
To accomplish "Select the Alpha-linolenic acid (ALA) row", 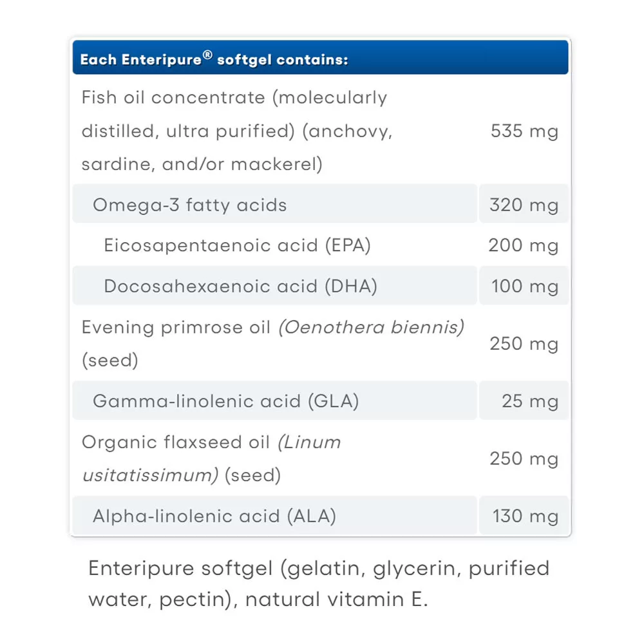I will (214, 516).
